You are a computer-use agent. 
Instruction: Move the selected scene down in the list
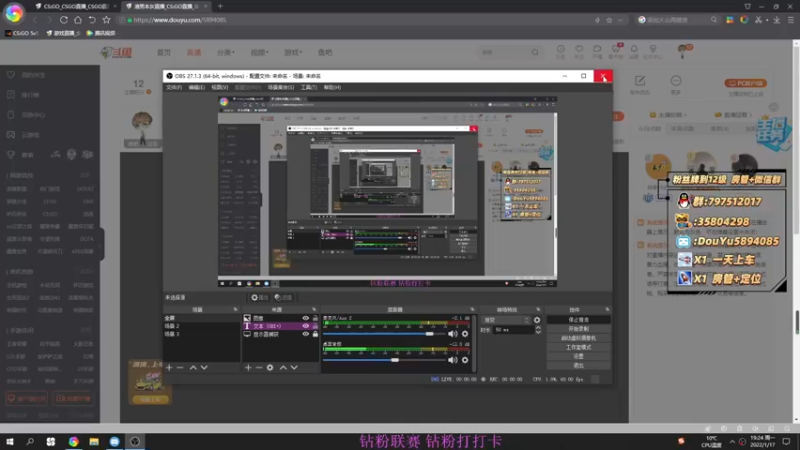click(204, 367)
